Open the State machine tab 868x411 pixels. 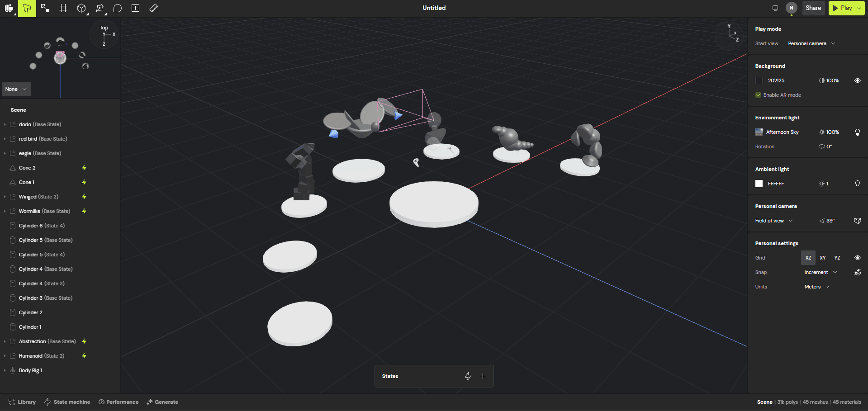pyautogui.click(x=67, y=402)
